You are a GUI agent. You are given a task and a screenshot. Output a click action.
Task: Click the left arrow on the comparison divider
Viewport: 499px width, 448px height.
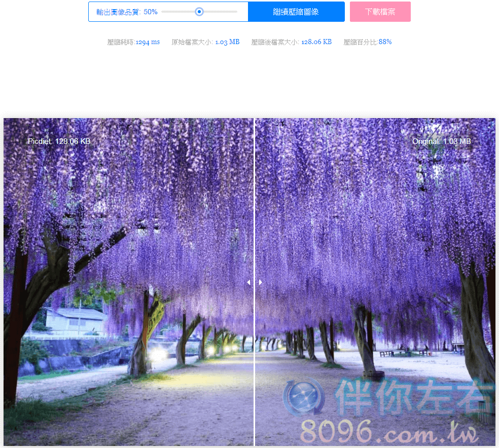[249, 282]
